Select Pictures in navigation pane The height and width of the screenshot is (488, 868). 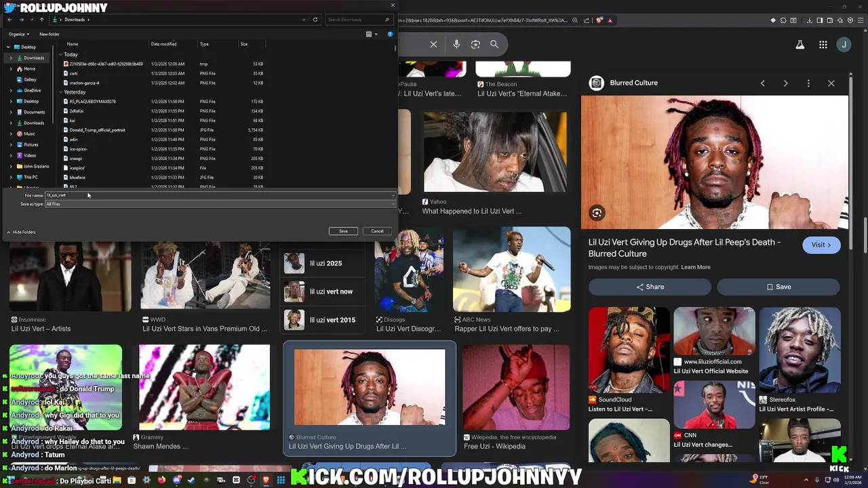click(x=31, y=144)
